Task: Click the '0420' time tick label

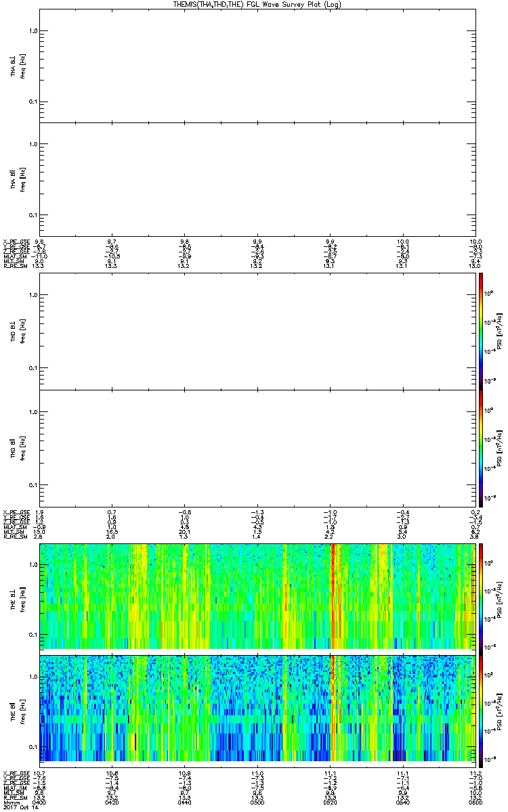Action: tap(112, 803)
